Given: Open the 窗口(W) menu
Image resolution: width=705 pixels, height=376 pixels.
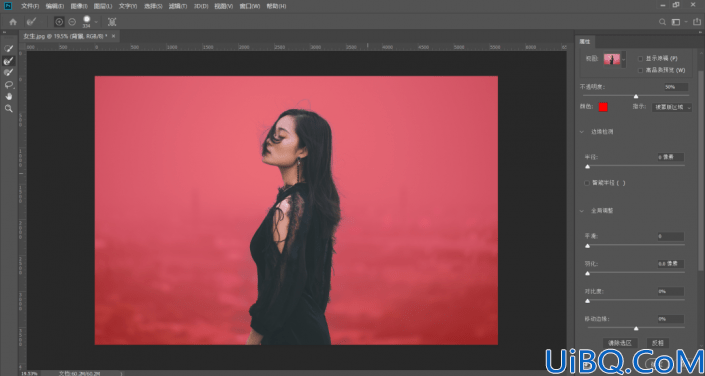Looking at the screenshot, I should 250,6.
